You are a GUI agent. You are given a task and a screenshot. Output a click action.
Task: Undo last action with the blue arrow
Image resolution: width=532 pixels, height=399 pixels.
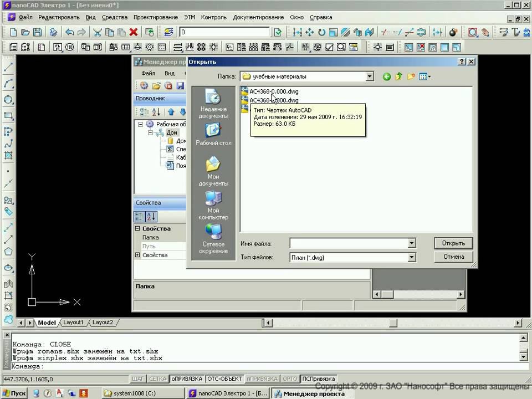tap(70, 32)
